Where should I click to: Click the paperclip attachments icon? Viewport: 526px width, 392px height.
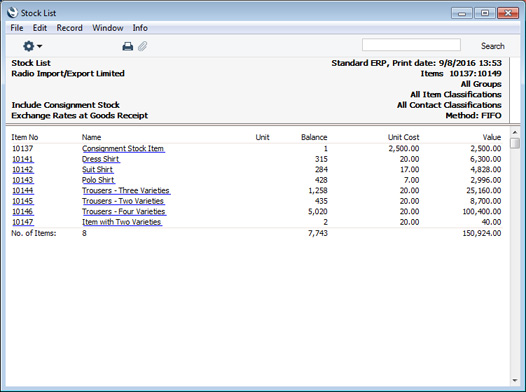point(143,46)
